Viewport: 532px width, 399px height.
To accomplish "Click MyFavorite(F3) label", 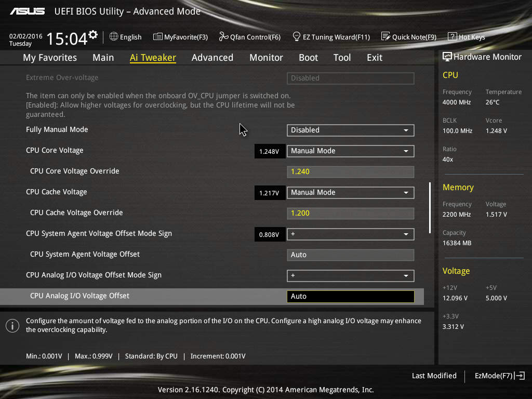I will [x=186, y=37].
